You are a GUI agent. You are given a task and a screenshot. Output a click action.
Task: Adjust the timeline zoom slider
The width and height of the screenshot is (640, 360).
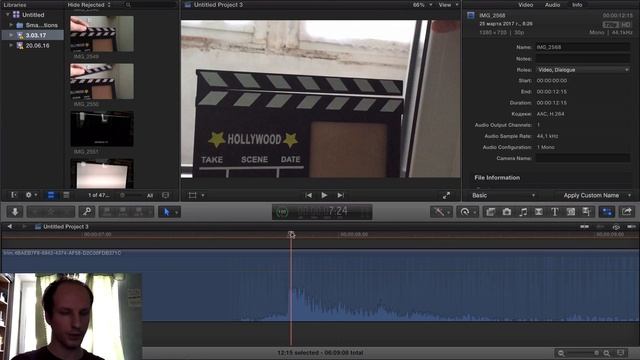(x=584, y=353)
